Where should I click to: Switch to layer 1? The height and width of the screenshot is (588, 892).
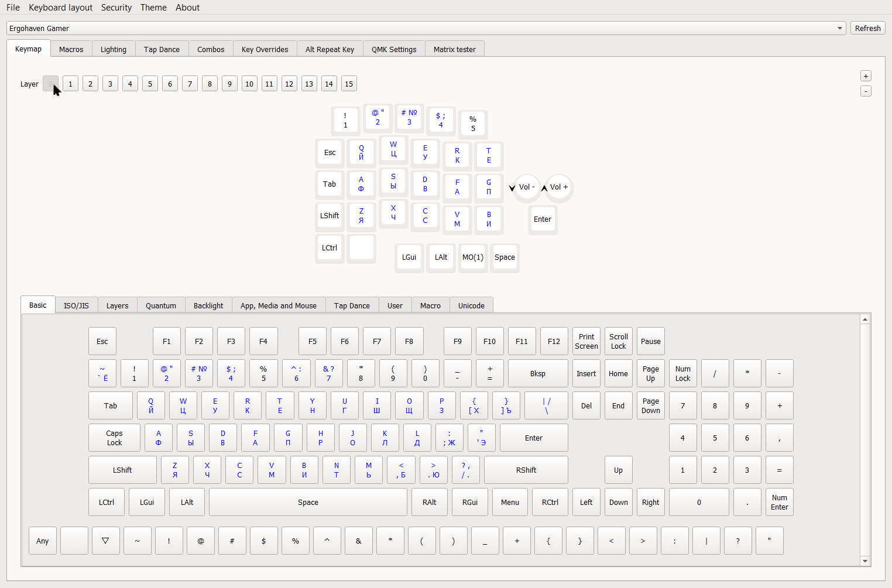(70, 84)
